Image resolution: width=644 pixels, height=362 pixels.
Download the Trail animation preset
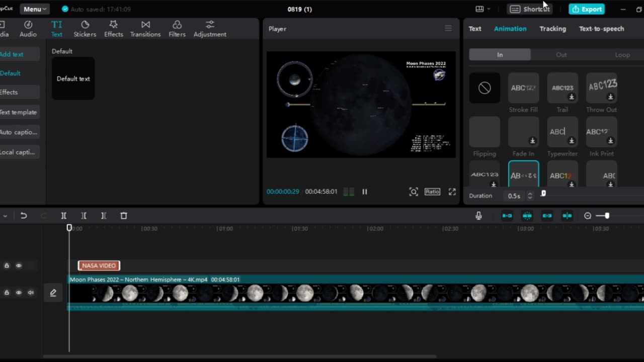coord(572,97)
